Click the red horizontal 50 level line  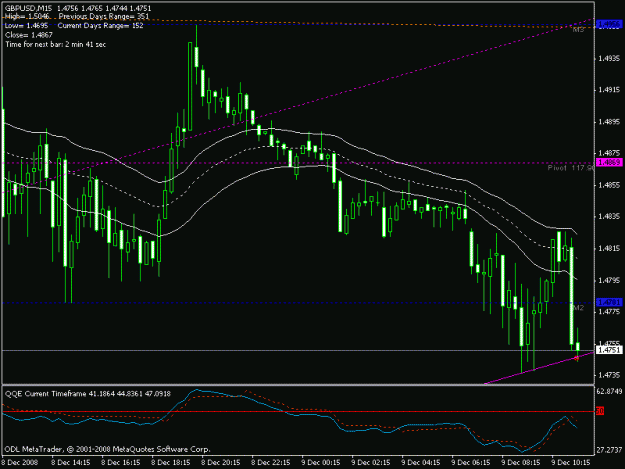298,411
